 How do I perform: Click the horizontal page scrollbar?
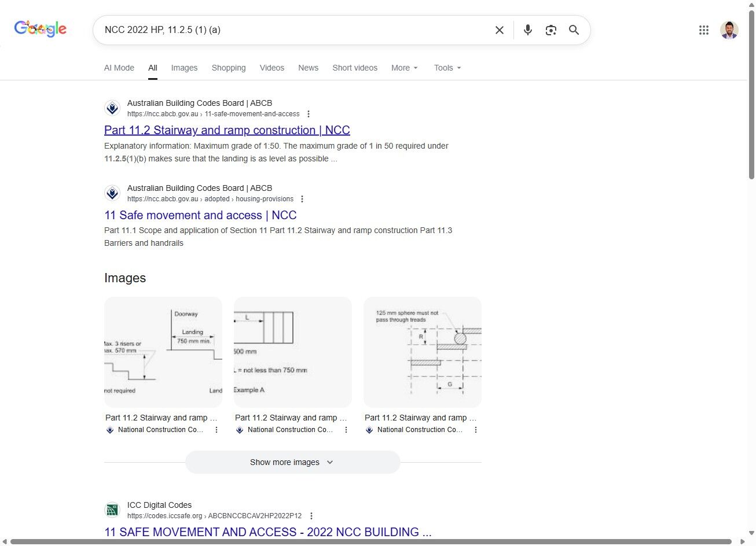pyautogui.click(x=371, y=542)
